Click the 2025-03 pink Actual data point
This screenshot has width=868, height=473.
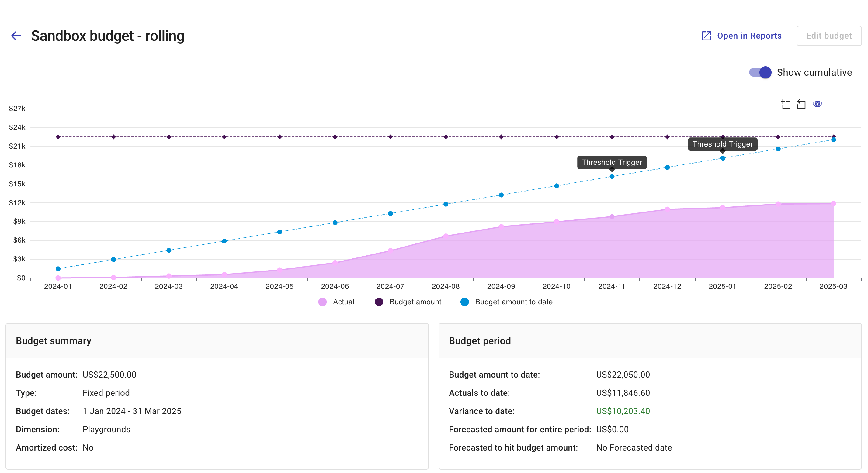(x=833, y=204)
